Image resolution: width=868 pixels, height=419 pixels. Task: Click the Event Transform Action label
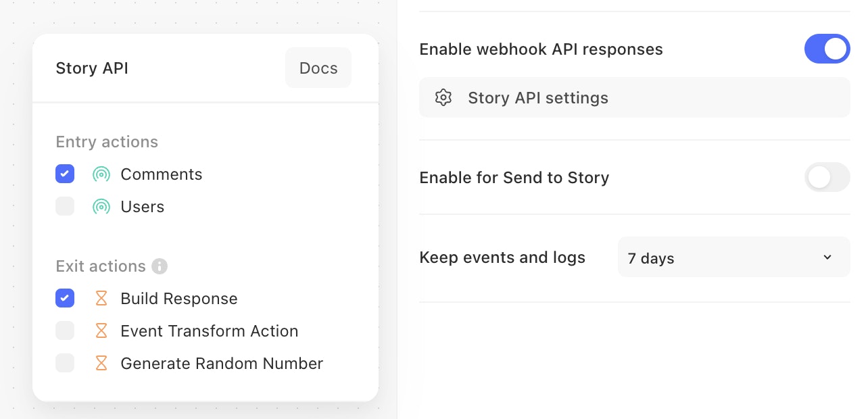(210, 331)
